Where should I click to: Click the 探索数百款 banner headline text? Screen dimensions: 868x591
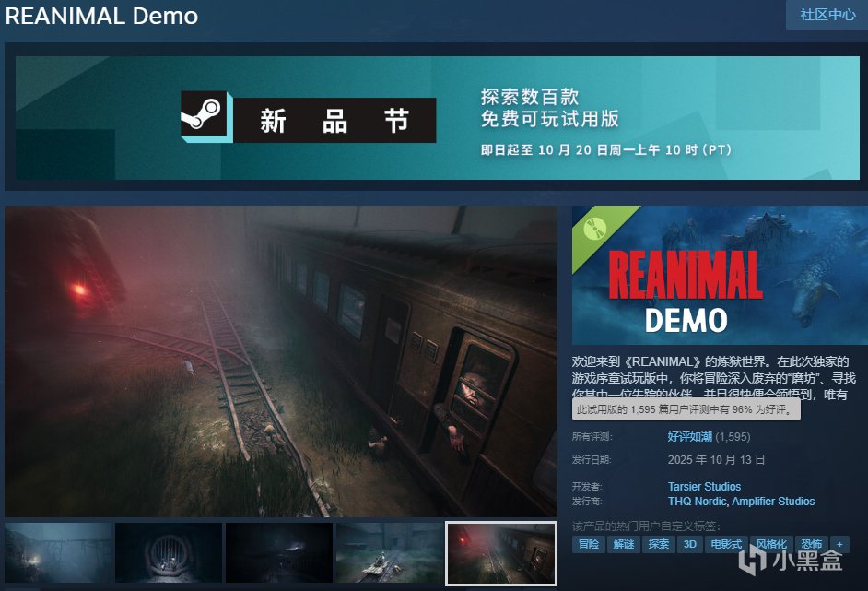click(x=529, y=97)
